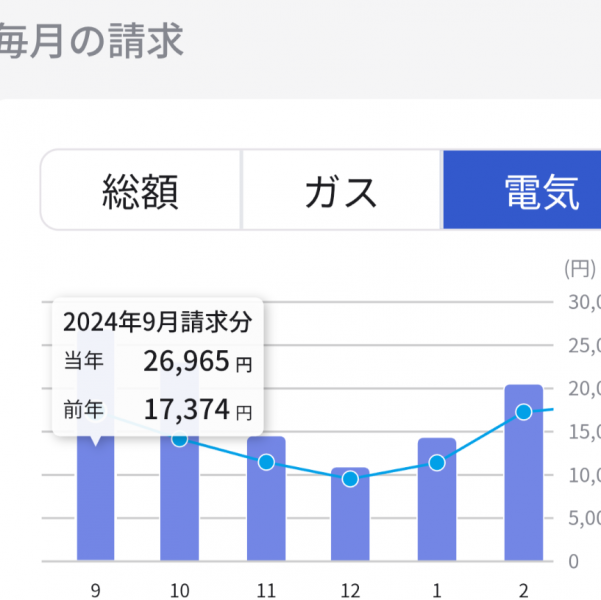
Task: Tap the 2024年9月請求分 tooltip title
Action: click(x=157, y=322)
